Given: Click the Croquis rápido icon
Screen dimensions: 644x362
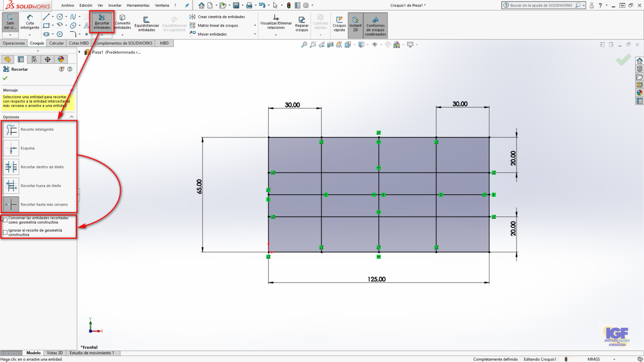Looking at the screenshot, I should tap(339, 23).
